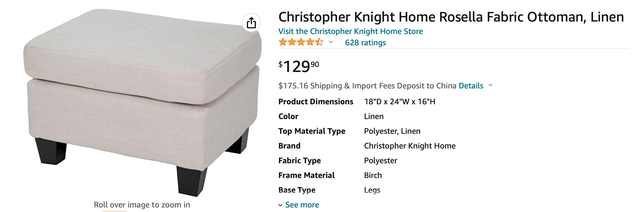Open shipping fee Details link
The width and height of the screenshot is (644, 212).
(x=471, y=86)
